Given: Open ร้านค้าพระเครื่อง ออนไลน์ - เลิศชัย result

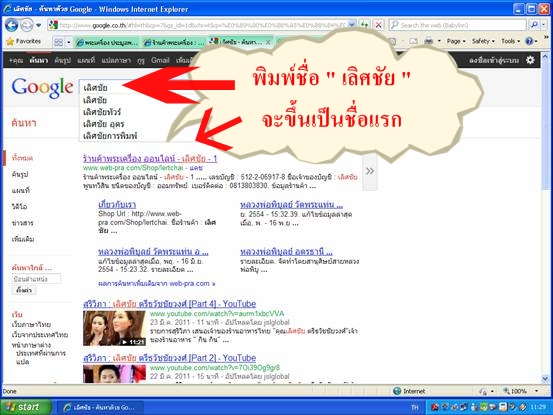Looking at the screenshot, I should tap(150, 158).
